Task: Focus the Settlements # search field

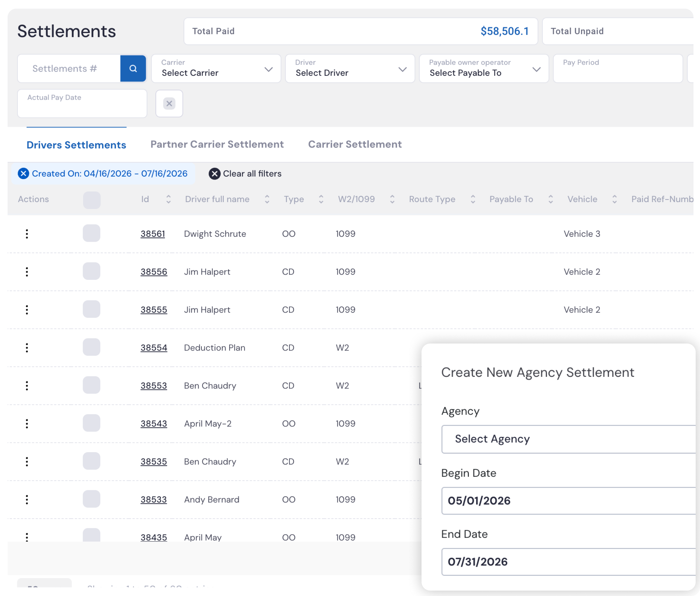Action: pyautogui.click(x=69, y=69)
